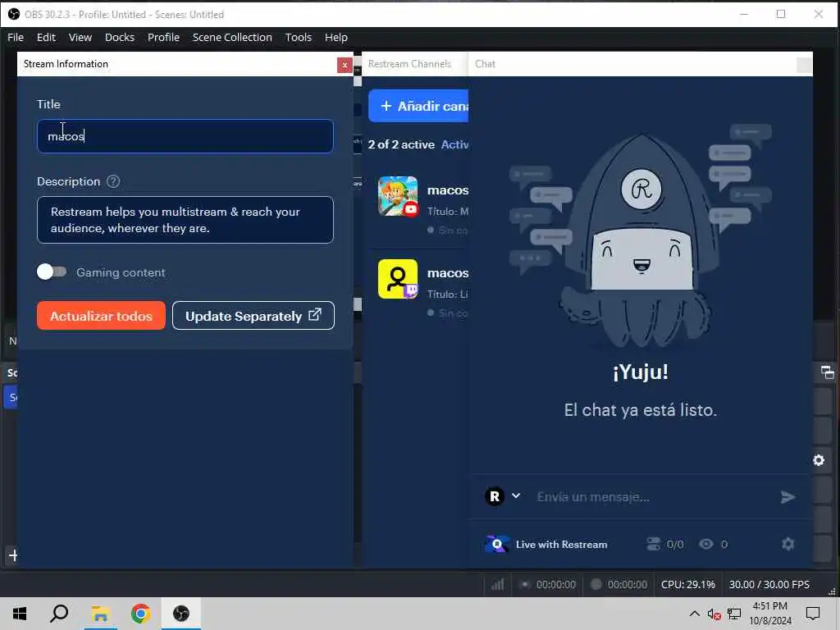The image size is (840, 630).
Task: Open the View menu
Action: click(x=80, y=38)
